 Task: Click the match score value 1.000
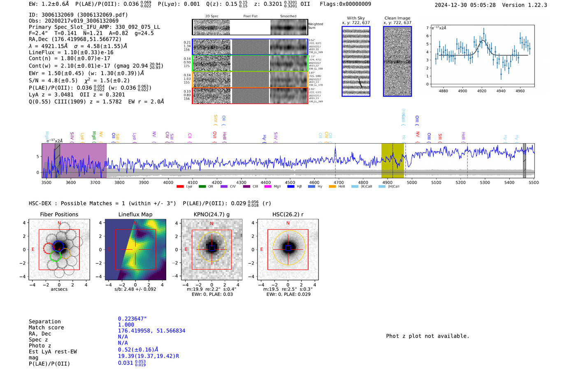tap(126, 325)
